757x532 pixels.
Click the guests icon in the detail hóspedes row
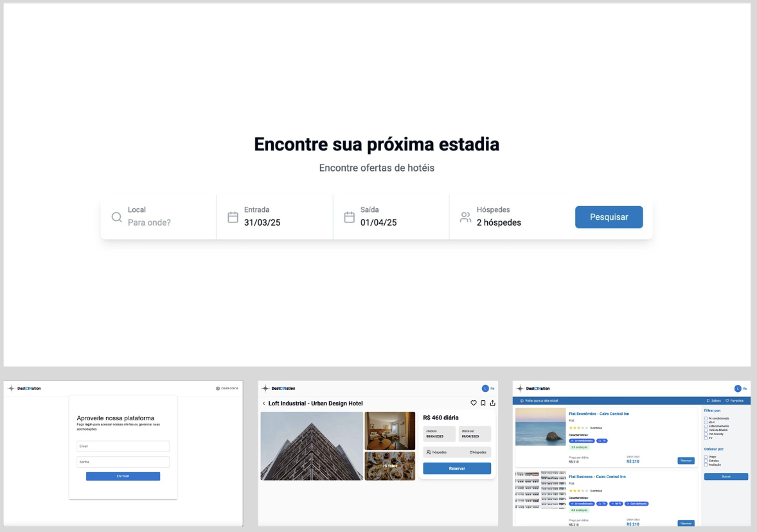(x=429, y=452)
